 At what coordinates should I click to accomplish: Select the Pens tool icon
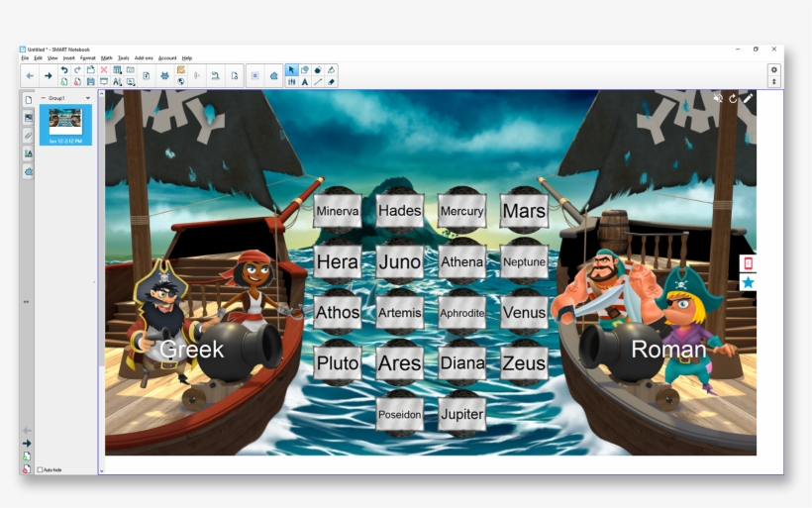pyautogui.click(x=291, y=82)
